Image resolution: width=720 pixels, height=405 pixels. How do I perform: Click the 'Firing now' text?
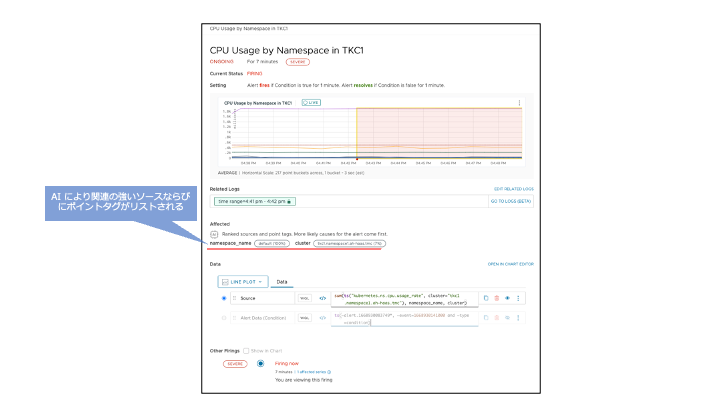click(x=287, y=363)
